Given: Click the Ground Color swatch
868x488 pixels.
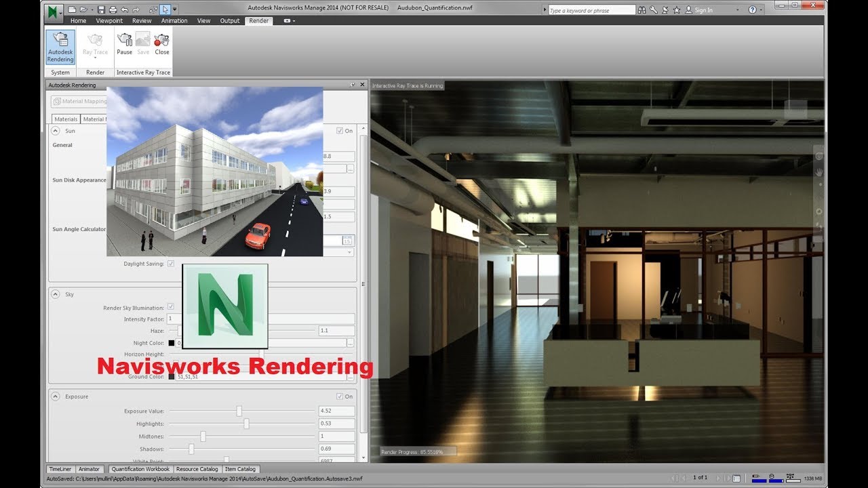Looking at the screenshot, I should coord(172,377).
